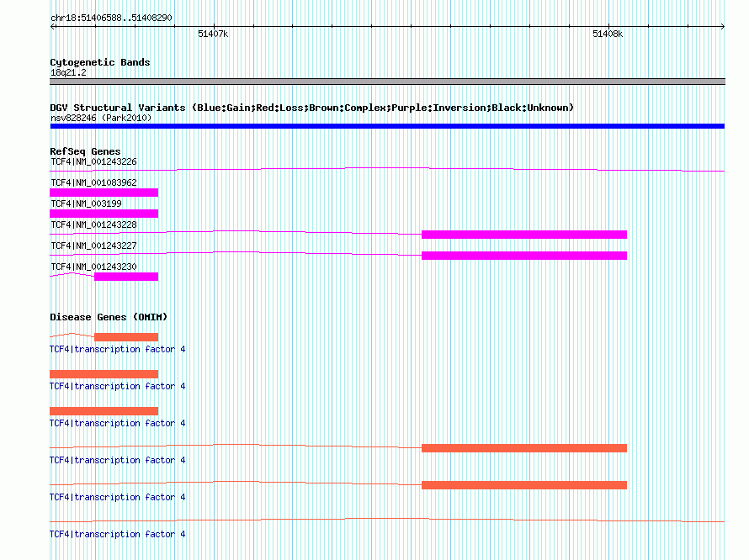The height and width of the screenshot is (560, 749).
Task: Click the magenta exon bar of NM_003199
Action: (x=104, y=214)
